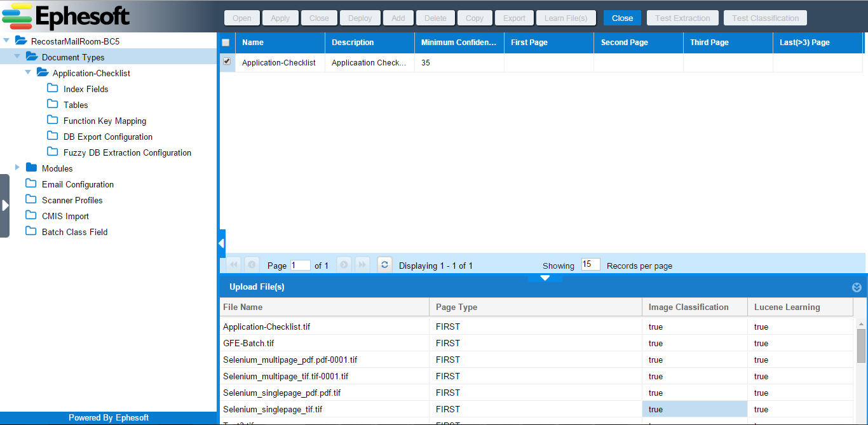Click the Scanner Profiles folder icon
This screenshot has width=868, height=425.
coord(31,199)
